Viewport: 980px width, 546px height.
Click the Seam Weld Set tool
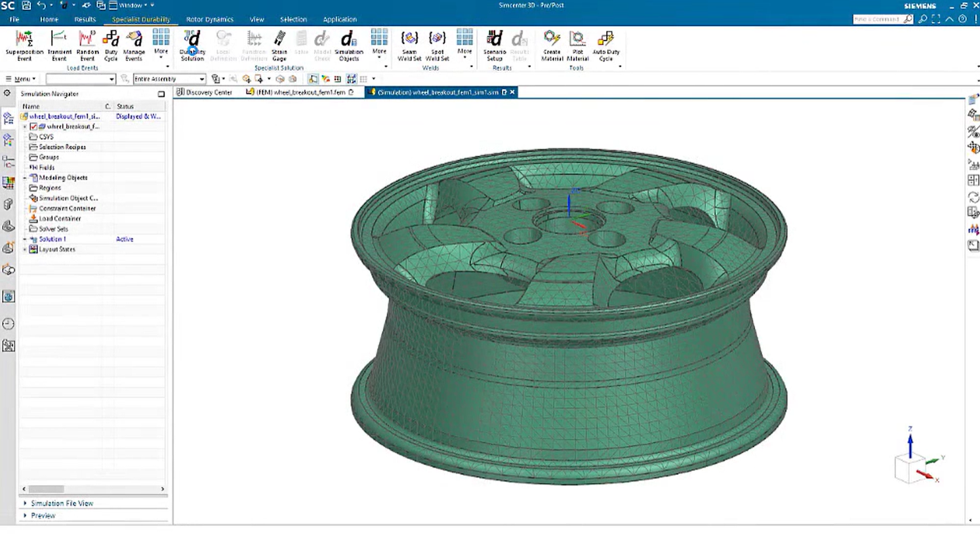(409, 45)
